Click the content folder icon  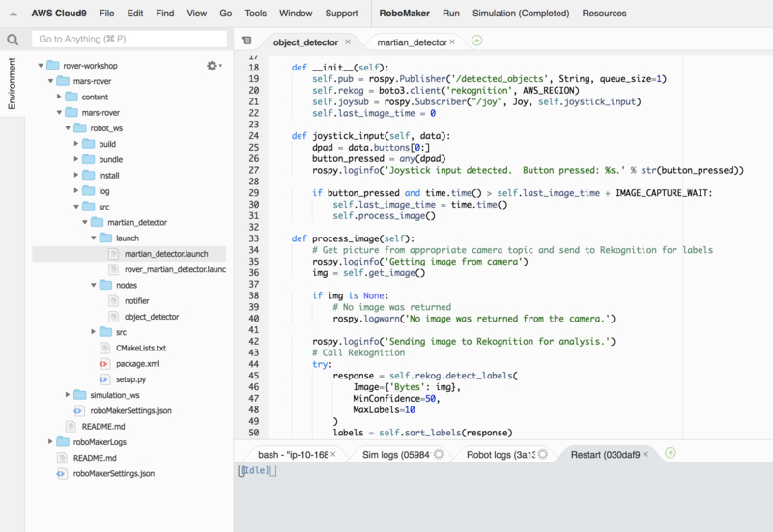[x=72, y=98]
